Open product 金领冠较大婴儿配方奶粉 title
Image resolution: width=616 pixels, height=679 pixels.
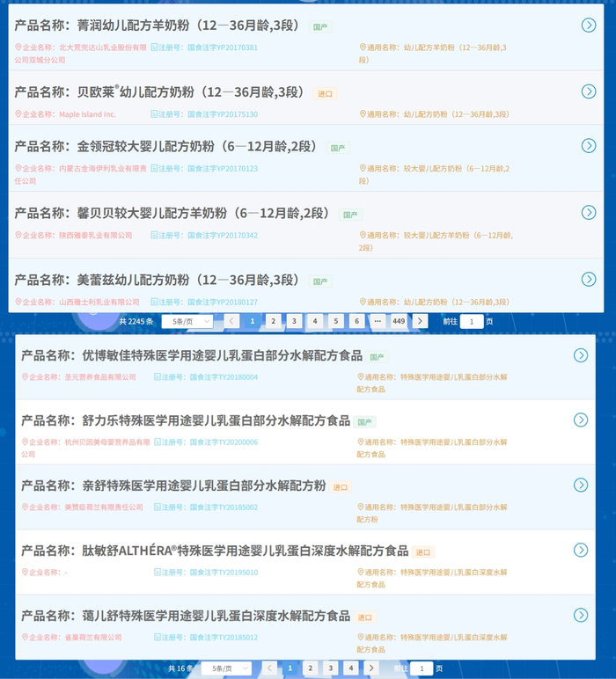click(165, 146)
